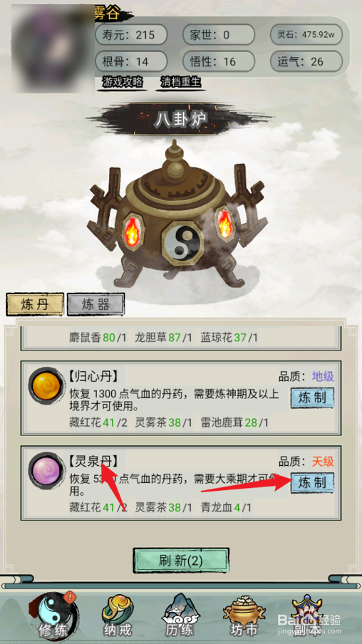The width and height of the screenshot is (362, 644).
Task: Tap the 八卦炉 furnace image
Action: pyautogui.click(x=177, y=214)
